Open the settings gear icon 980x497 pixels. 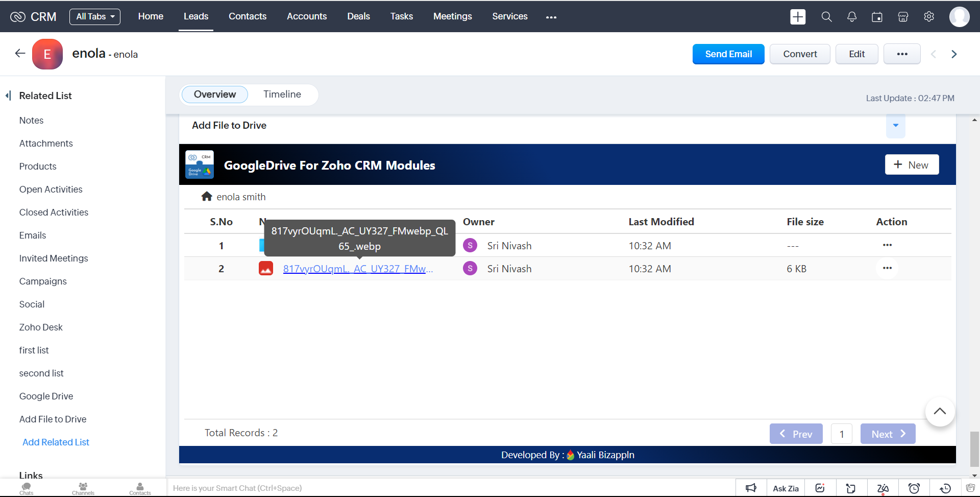(929, 17)
